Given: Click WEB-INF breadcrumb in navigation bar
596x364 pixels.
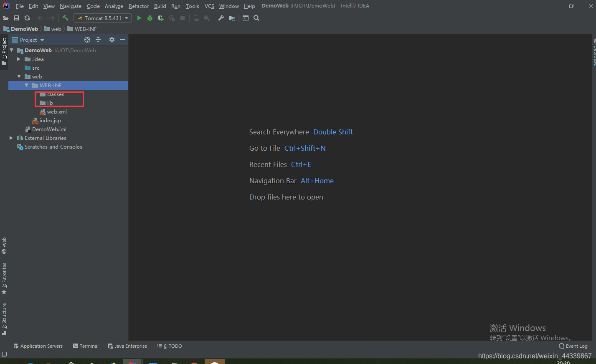Looking at the screenshot, I should coord(82,29).
